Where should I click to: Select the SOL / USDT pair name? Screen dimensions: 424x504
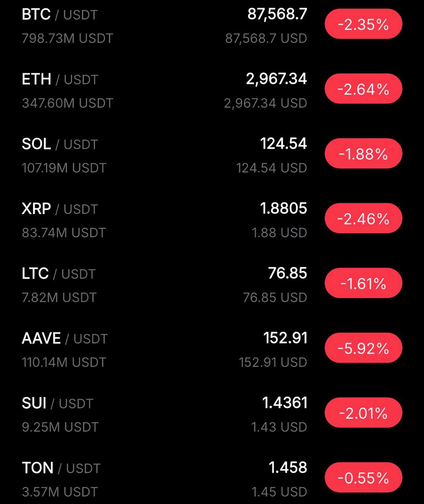pos(59,144)
